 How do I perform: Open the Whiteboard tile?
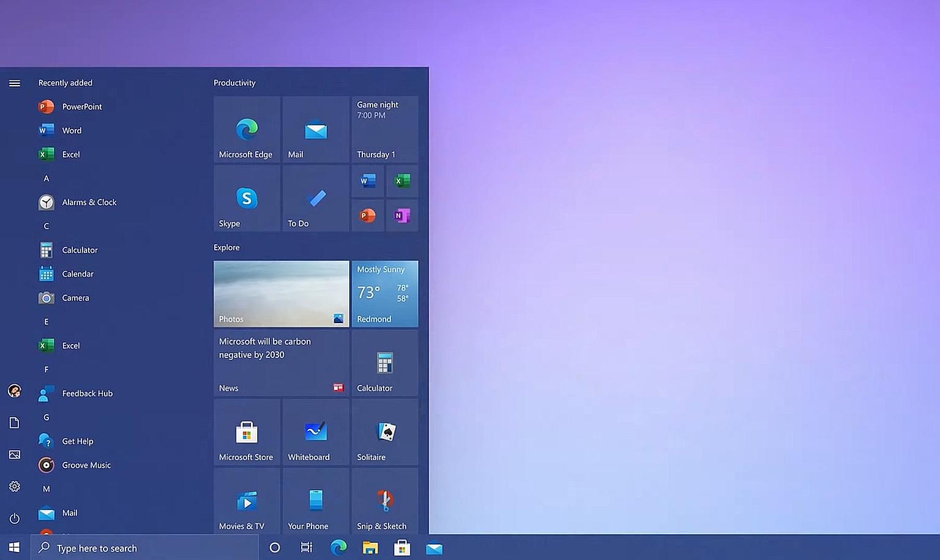[315, 433]
